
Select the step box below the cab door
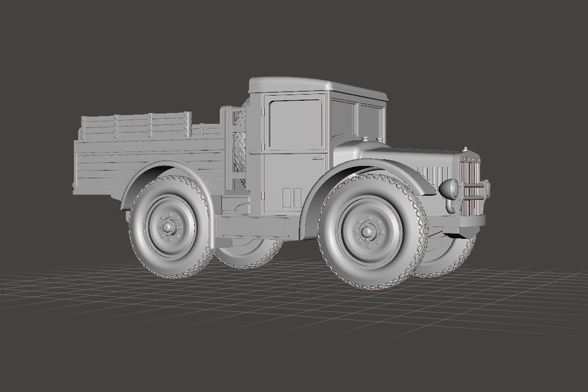click(254, 226)
